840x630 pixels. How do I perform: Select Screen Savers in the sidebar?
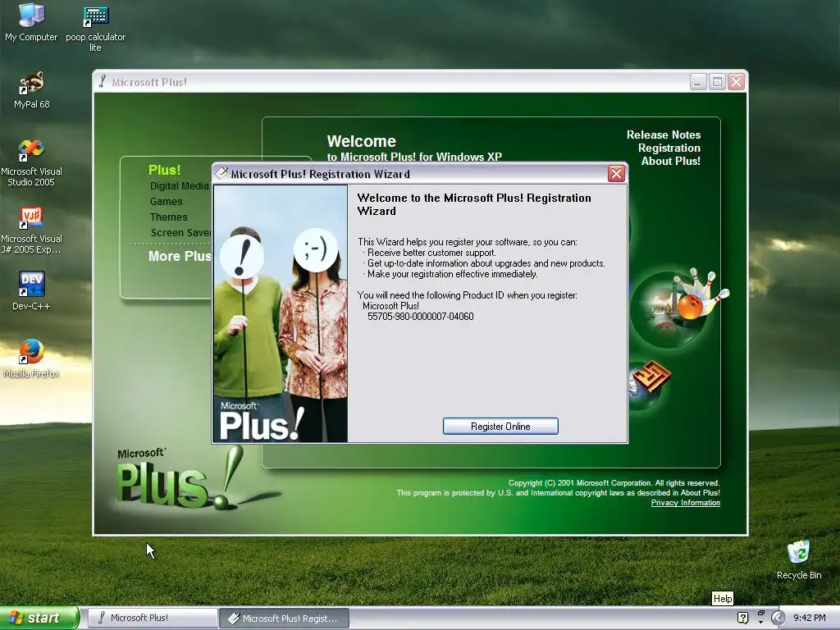point(181,232)
